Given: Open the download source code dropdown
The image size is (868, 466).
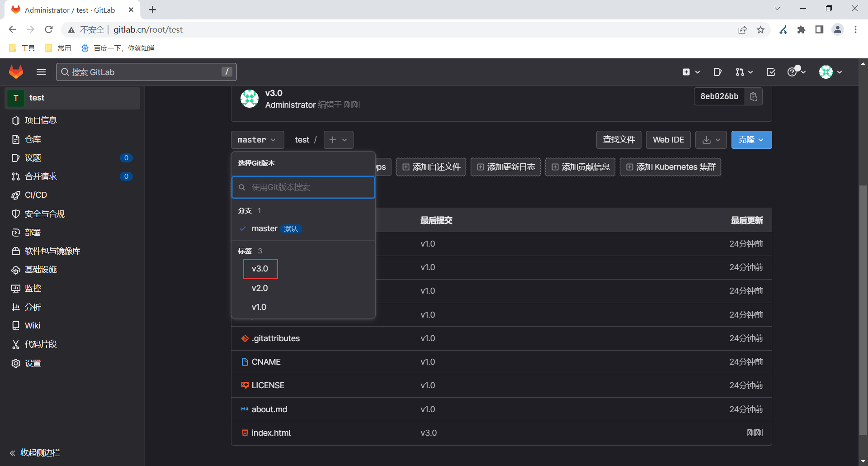Looking at the screenshot, I should [x=711, y=140].
